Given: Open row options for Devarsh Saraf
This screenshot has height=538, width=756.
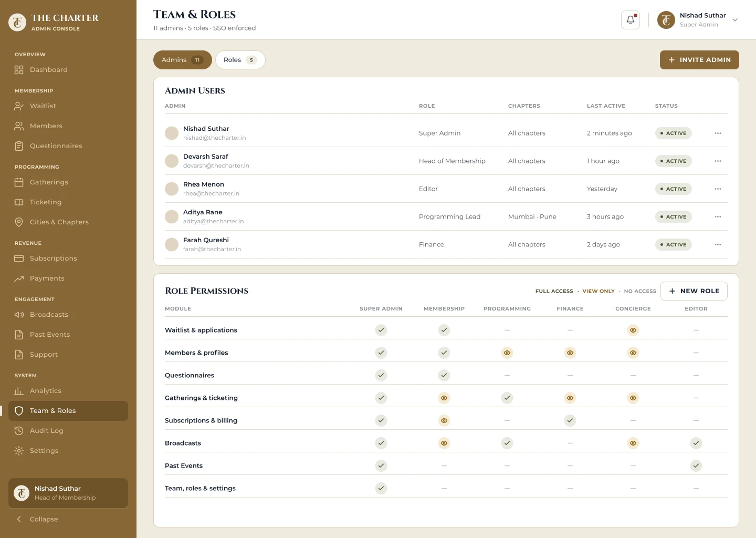Looking at the screenshot, I should (x=718, y=161).
